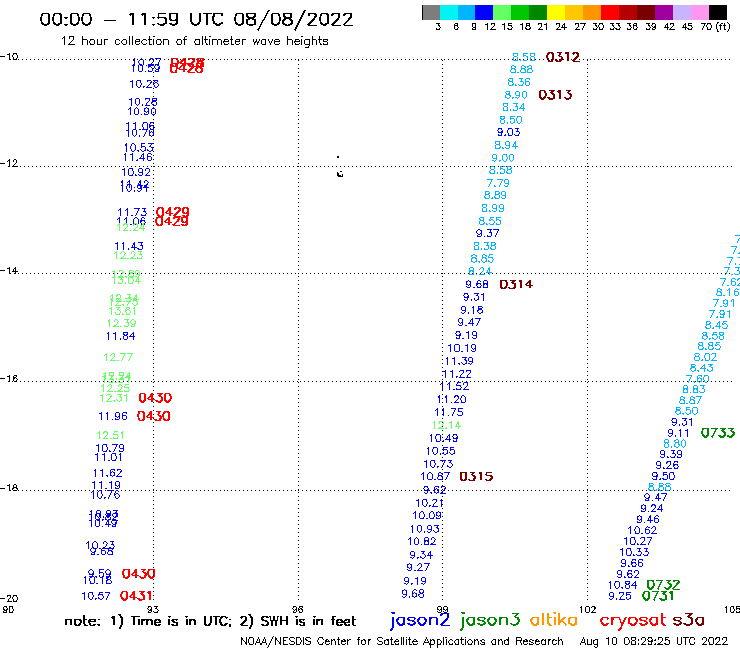Click the wave height '10.93'
Image resolution: width=740 pixels, height=650 pixels.
tap(425, 529)
